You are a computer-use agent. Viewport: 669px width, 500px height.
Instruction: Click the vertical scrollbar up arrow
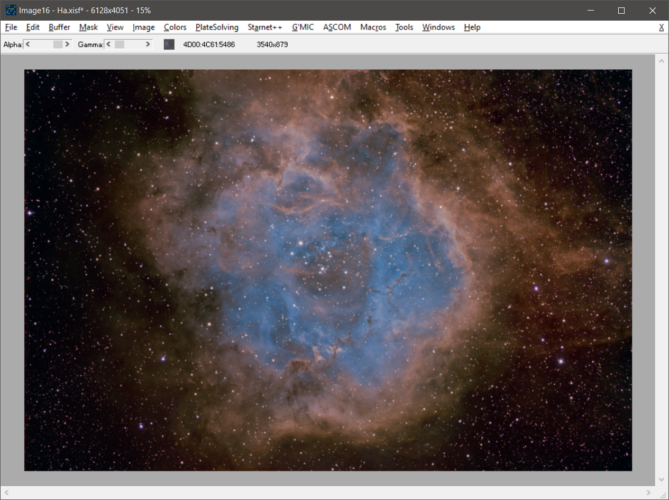tap(661, 61)
